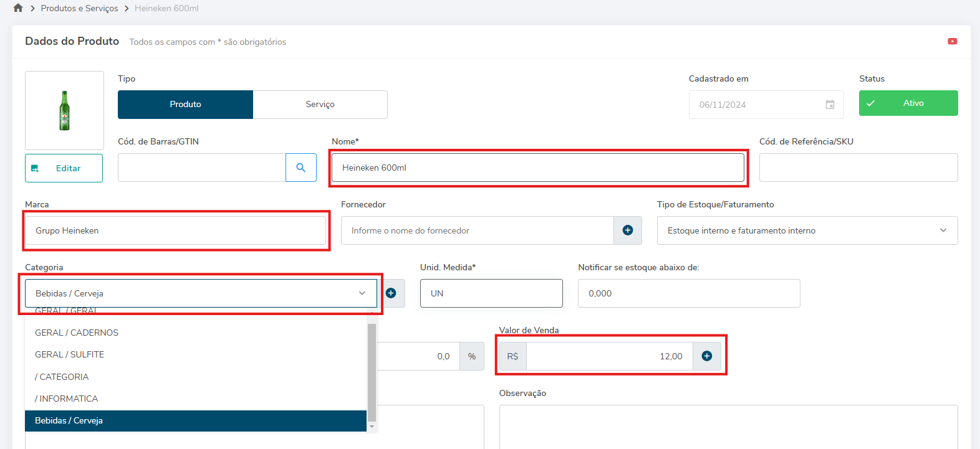Image resolution: width=980 pixels, height=449 pixels.
Task: Click the category list scroll down arrow
Action: point(372,427)
